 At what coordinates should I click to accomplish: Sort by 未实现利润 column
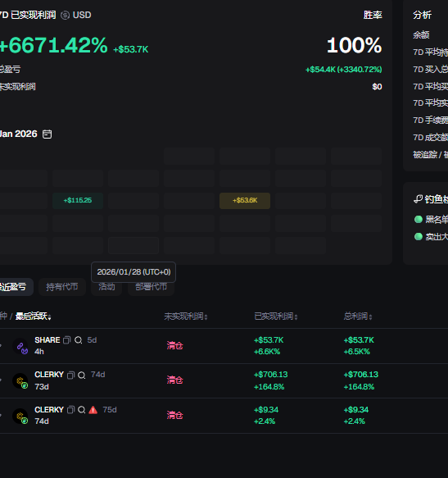(x=186, y=316)
